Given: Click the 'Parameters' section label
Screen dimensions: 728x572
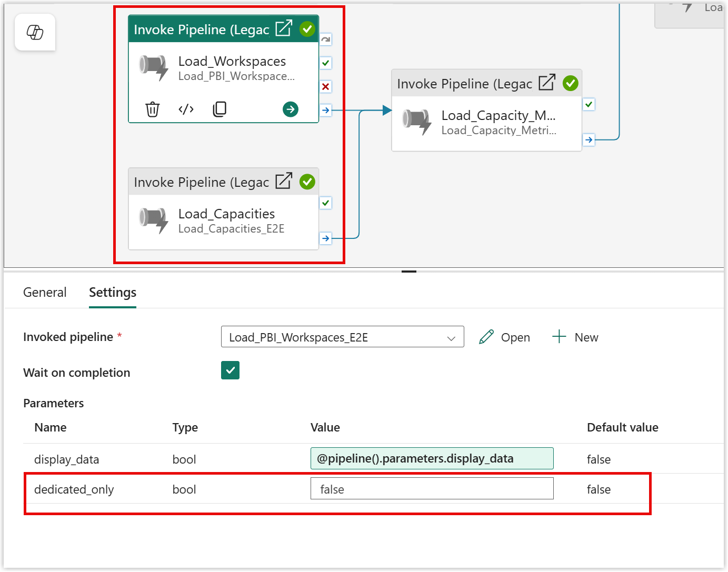Looking at the screenshot, I should (x=54, y=403).
